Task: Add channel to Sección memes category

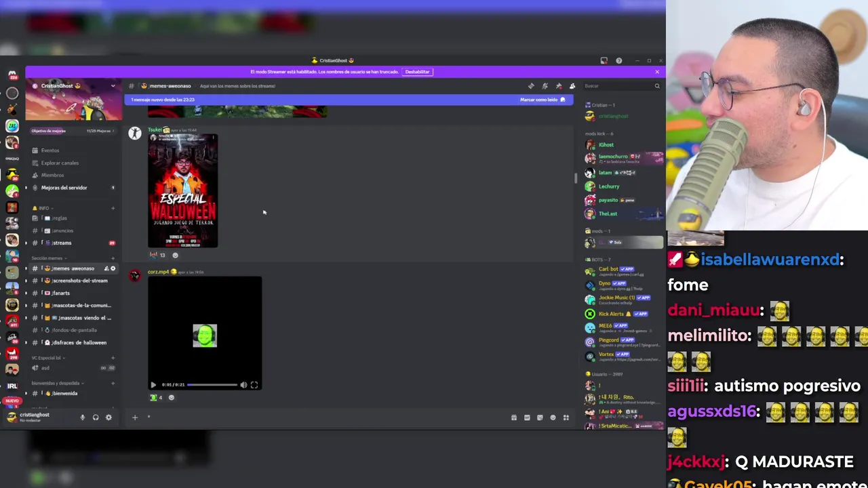Action: pos(113,258)
